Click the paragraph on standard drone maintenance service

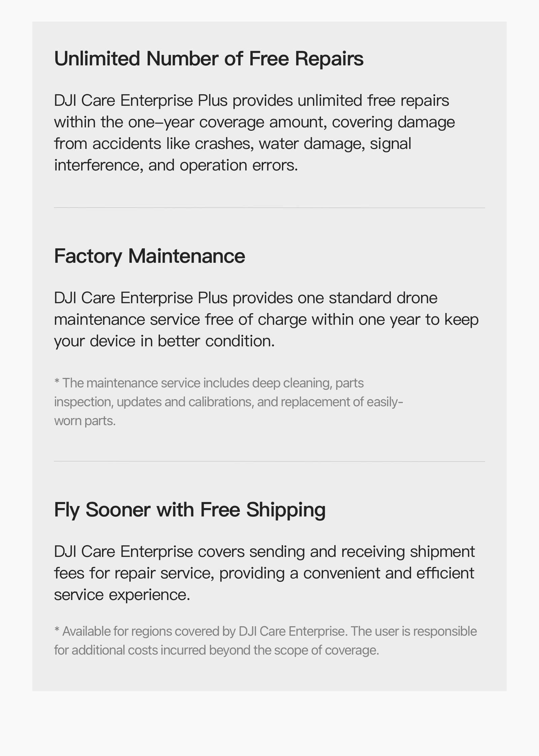pyautogui.click(x=266, y=319)
